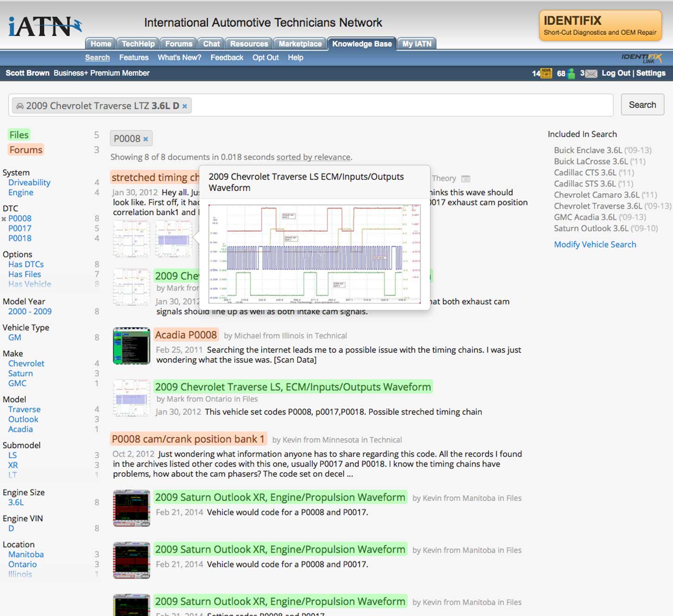
Task: Filter by model year 2000 - 2009
Action: click(x=30, y=312)
